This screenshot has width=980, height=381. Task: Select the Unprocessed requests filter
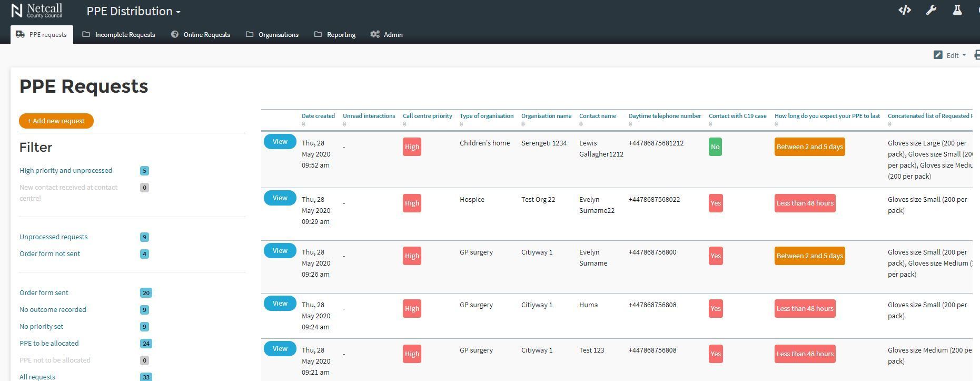[x=54, y=237]
